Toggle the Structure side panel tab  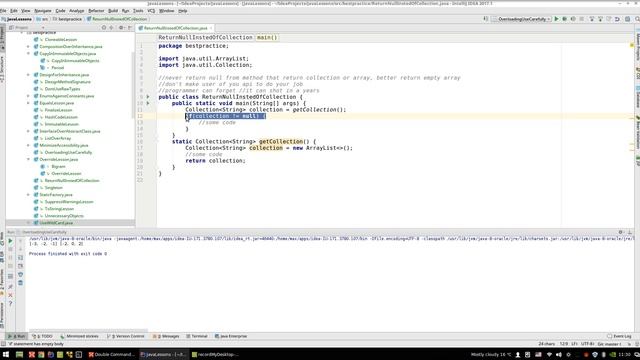pyautogui.click(x=2, y=69)
